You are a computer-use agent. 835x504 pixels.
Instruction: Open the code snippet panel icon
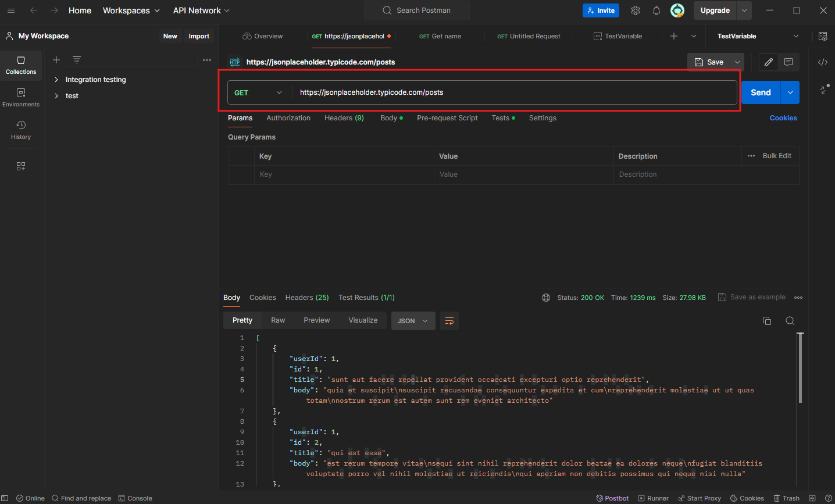pos(823,62)
